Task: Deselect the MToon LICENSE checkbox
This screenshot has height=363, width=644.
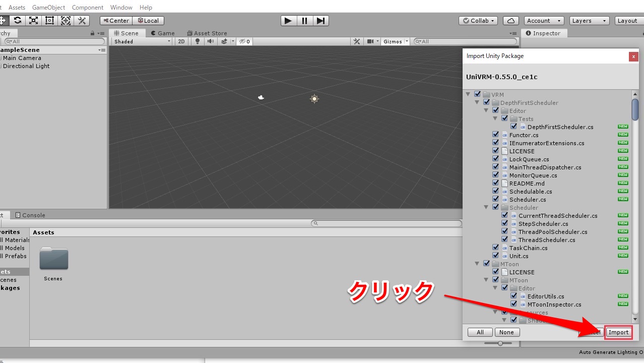Action: pos(495,272)
